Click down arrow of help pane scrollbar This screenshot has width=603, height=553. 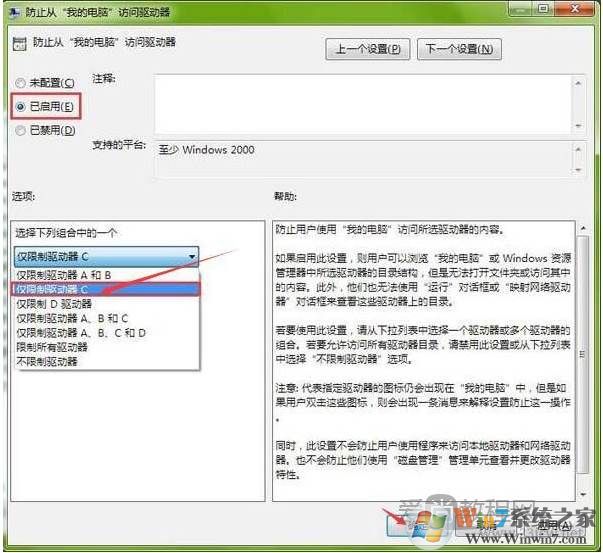pos(583,494)
